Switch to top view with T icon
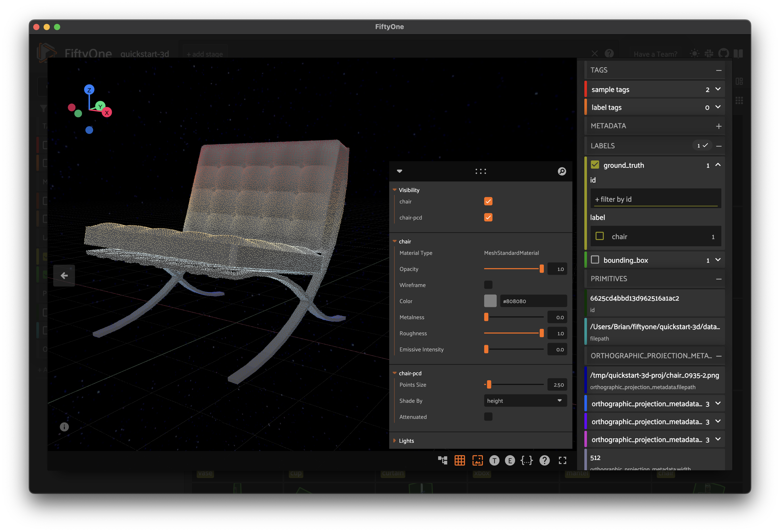 [x=494, y=461]
